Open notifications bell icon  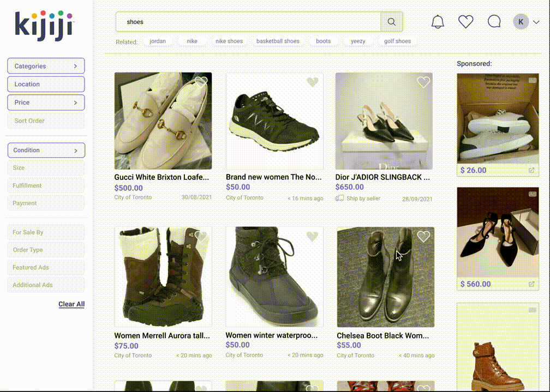[x=438, y=22]
